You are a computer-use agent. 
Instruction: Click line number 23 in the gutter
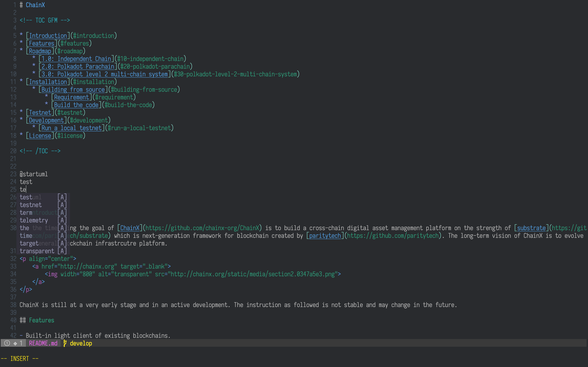coord(13,174)
